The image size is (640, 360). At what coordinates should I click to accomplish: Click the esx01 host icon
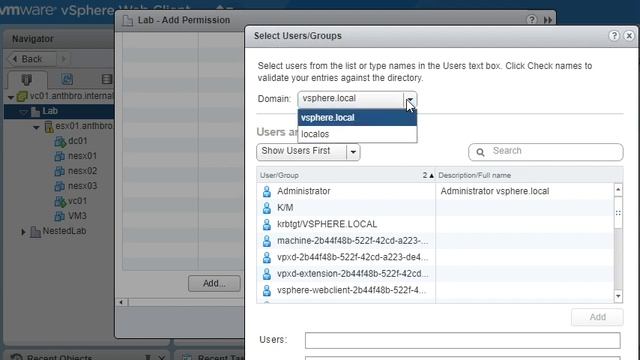[49, 127]
